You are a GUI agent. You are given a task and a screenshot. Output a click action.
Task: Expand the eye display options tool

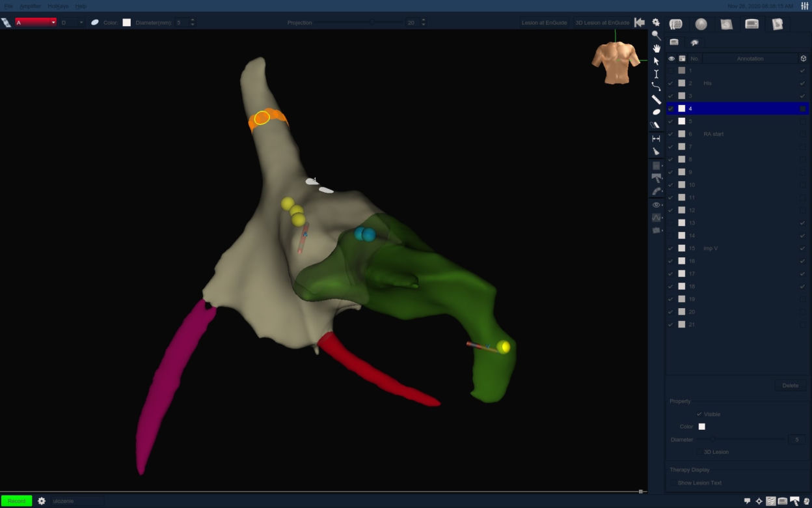click(656, 205)
